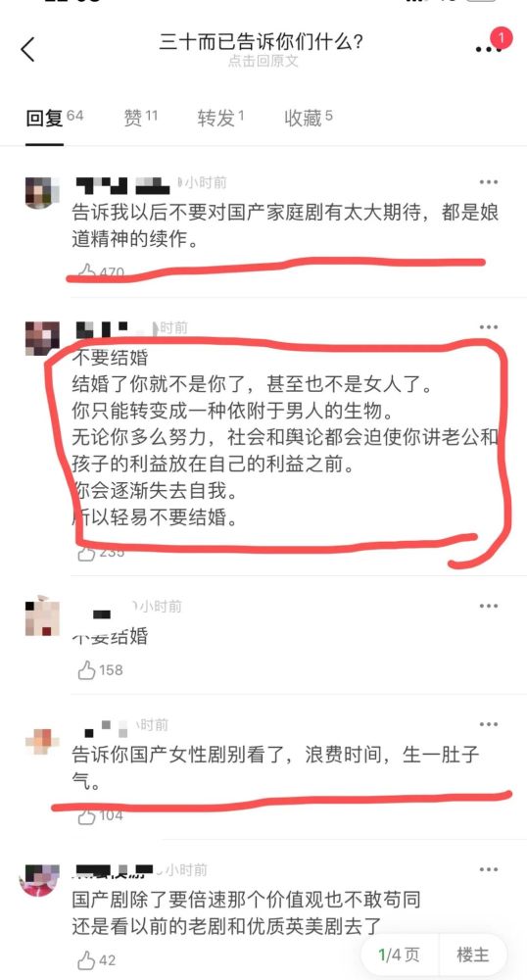
Task: Open the 1/4页 page selector
Action: coord(400,955)
